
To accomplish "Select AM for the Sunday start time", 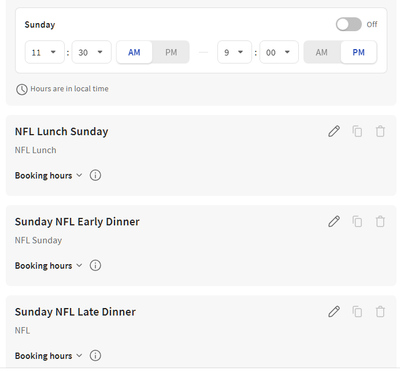I will tap(134, 52).
